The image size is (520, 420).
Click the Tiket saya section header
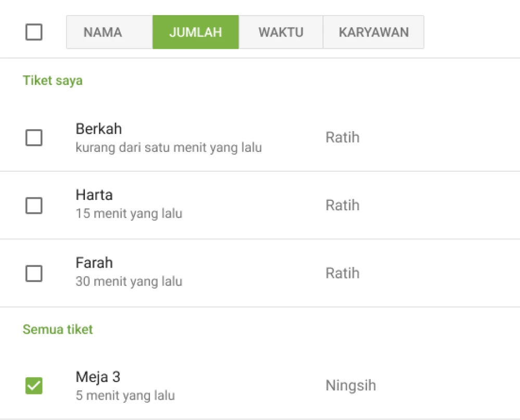[52, 81]
